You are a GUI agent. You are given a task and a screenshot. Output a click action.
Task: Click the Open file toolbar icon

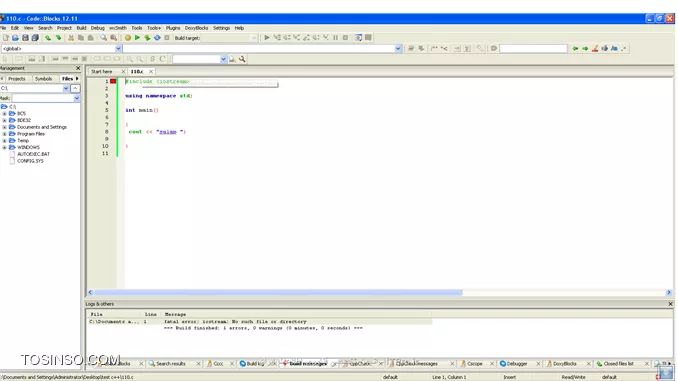point(15,38)
